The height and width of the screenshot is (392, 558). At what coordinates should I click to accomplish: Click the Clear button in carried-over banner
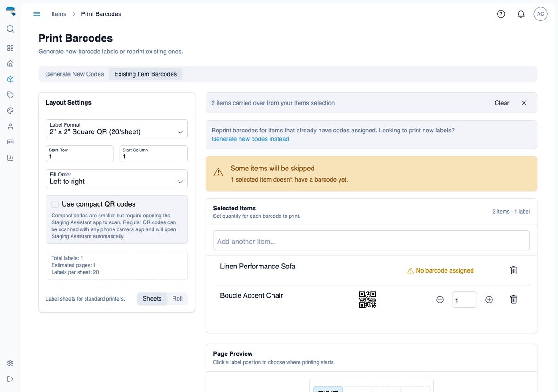(x=502, y=103)
